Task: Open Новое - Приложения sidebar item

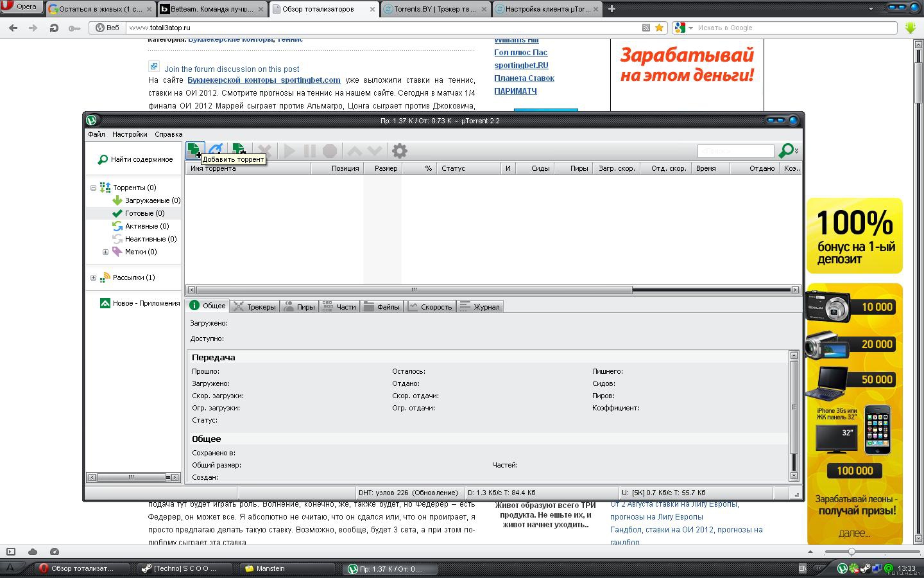Action: coord(140,303)
